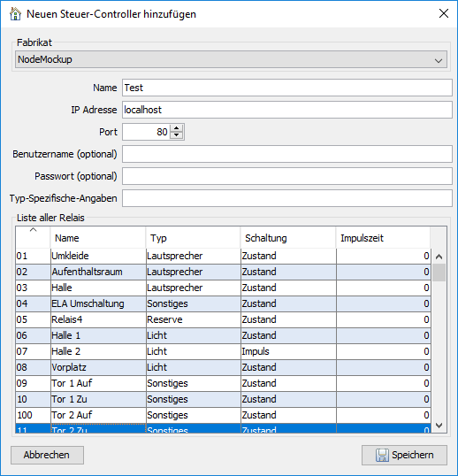Click the Name field containing Test

pyautogui.click(x=287, y=88)
